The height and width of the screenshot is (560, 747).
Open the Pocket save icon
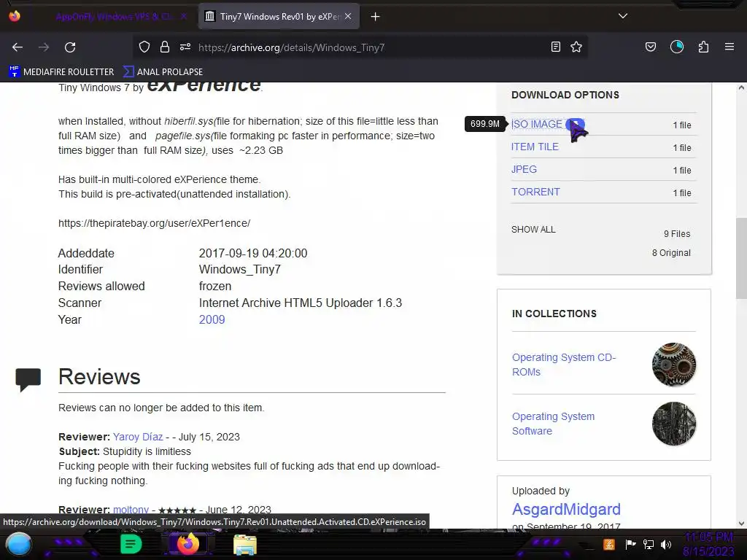pos(650,47)
